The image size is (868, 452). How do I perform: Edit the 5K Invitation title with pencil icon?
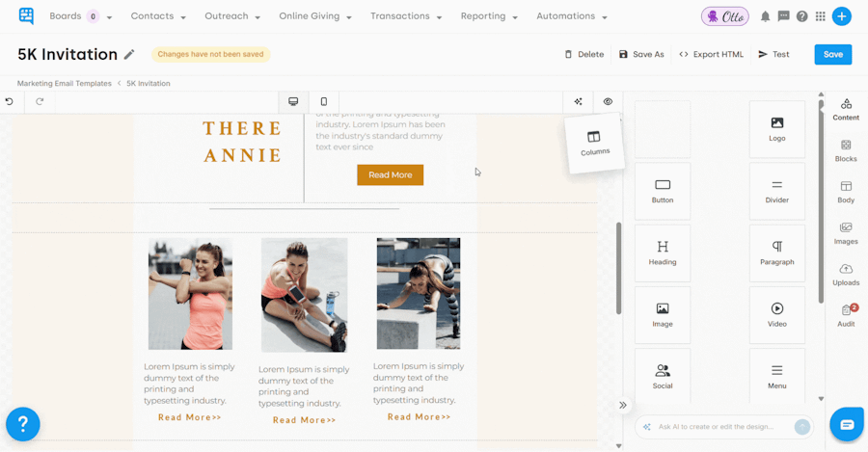pyautogui.click(x=129, y=54)
